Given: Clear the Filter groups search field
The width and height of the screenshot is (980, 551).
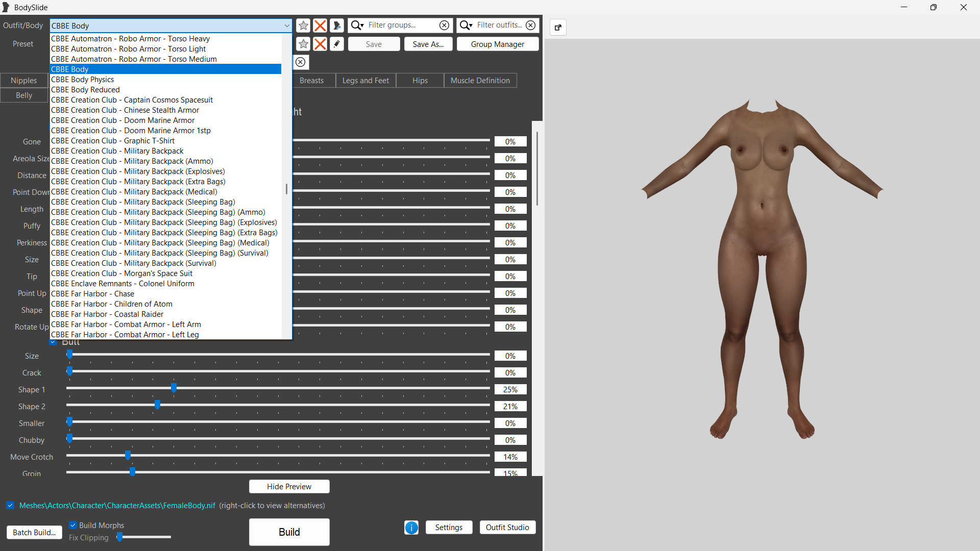Looking at the screenshot, I should pos(445,25).
